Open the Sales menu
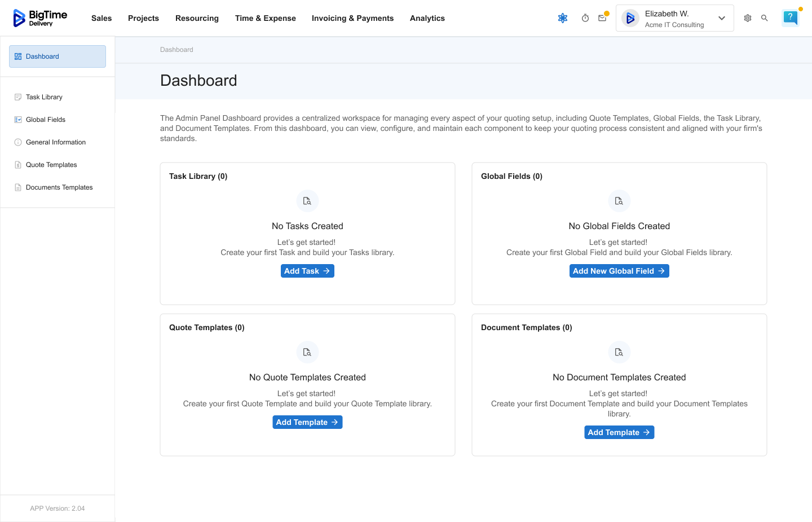Image resolution: width=812 pixels, height=522 pixels. (101, 18)
